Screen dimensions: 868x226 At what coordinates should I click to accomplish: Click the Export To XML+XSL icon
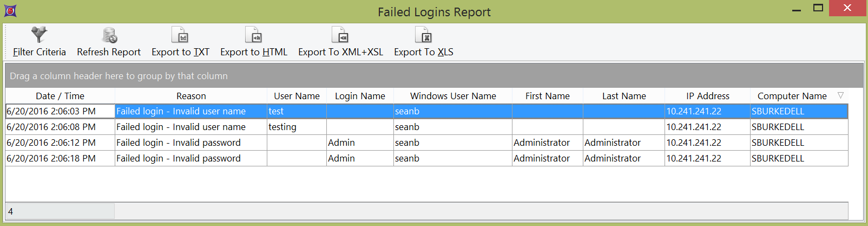pyautogui.click(x=340, y=35)
